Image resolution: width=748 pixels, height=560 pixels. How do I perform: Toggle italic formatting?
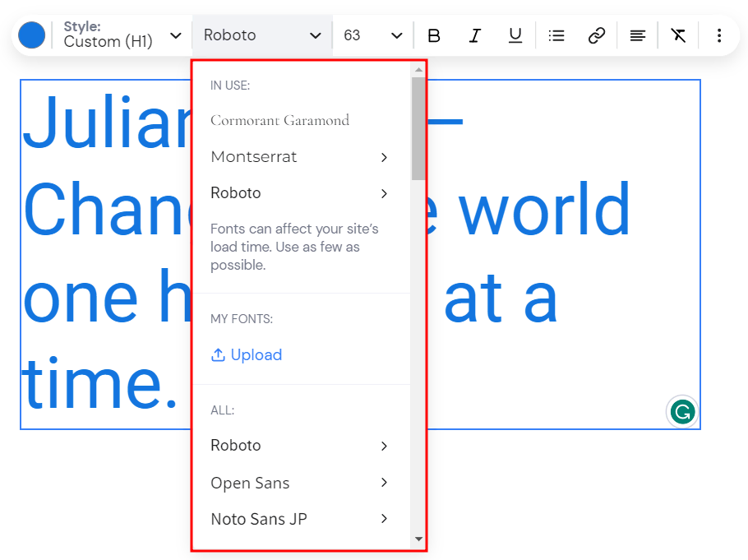[474, 35]
